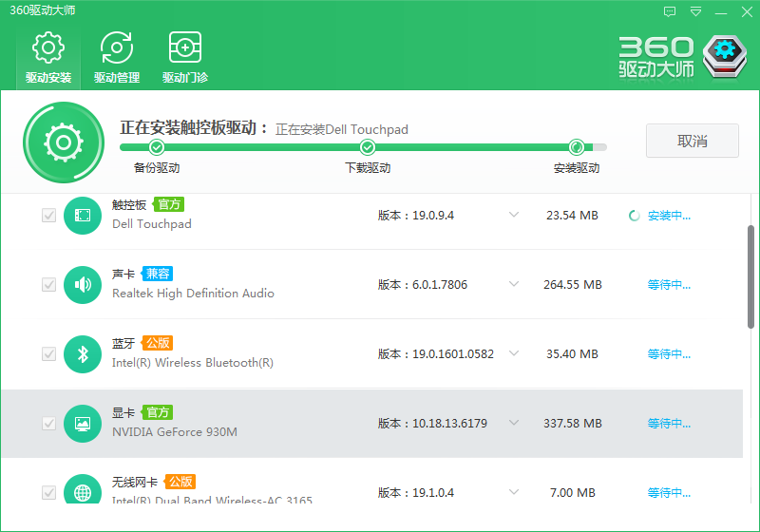Screen dimensions: 760x532
Task: Click the 337.58 MB size value
Action: (x=573, y=423)
